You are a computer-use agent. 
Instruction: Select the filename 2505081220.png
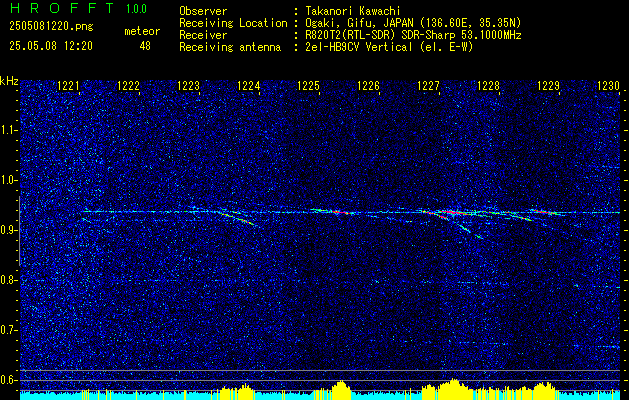51,27
